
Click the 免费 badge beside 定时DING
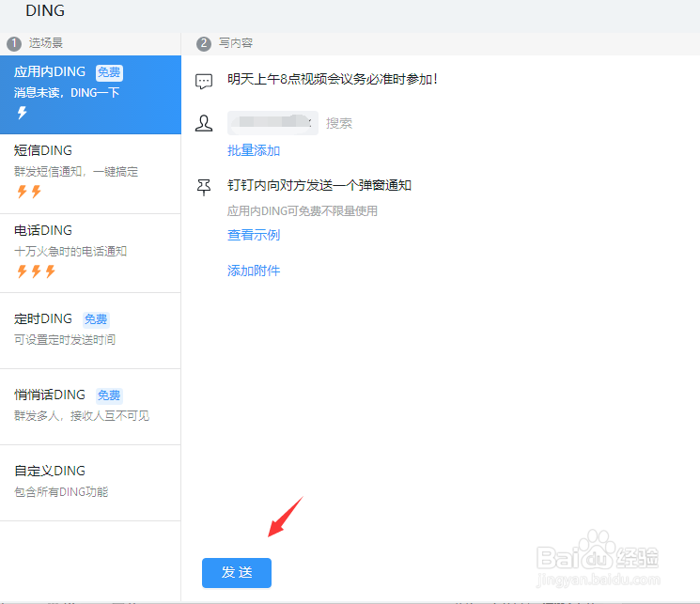pos(96,319)
